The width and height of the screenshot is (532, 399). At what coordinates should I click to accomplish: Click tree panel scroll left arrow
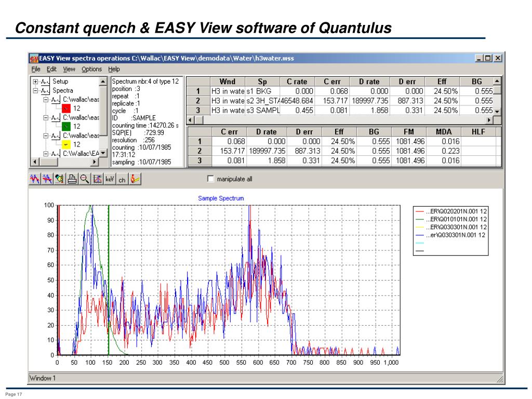tap(35, 162)
